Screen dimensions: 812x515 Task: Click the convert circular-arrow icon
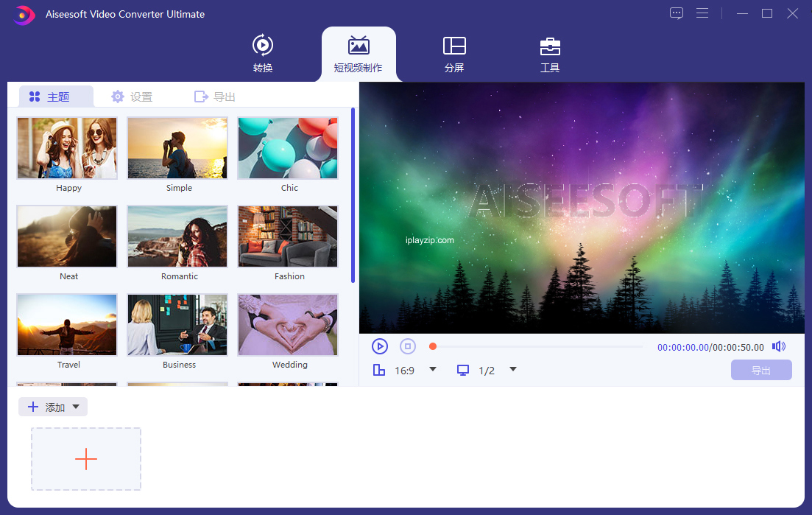click(263, 46)
